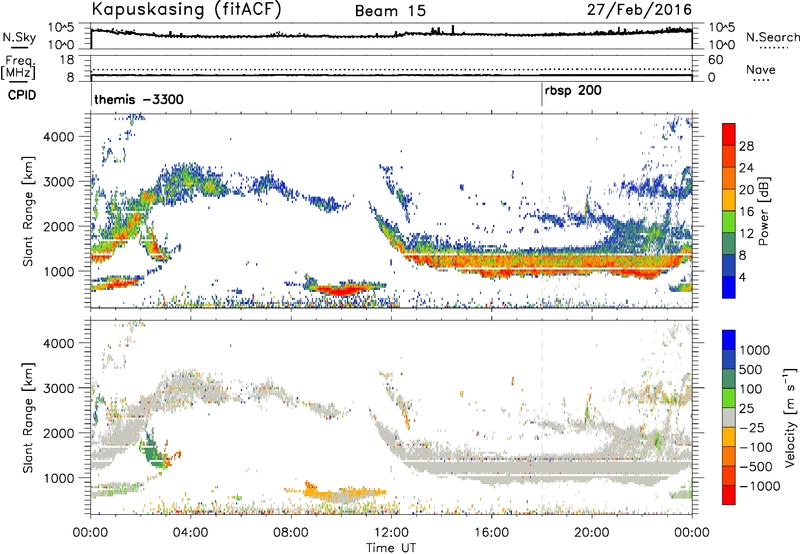Click the "20:00" time tick label

592,533
